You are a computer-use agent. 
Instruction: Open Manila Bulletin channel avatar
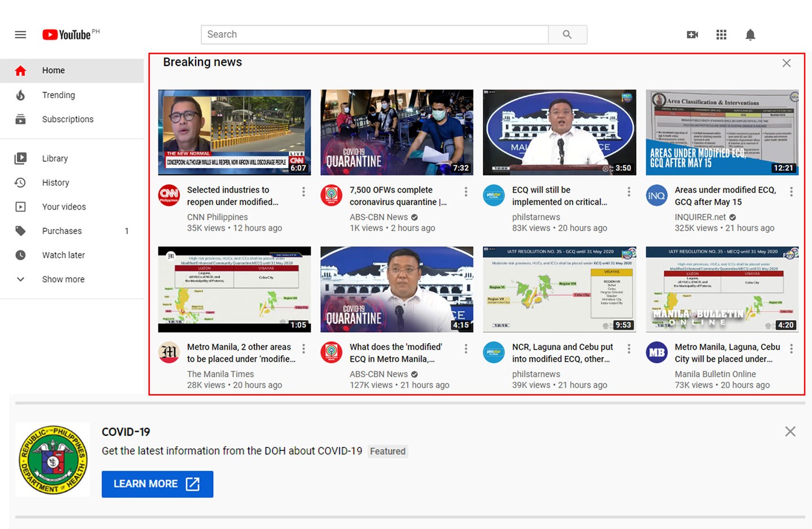656,352
